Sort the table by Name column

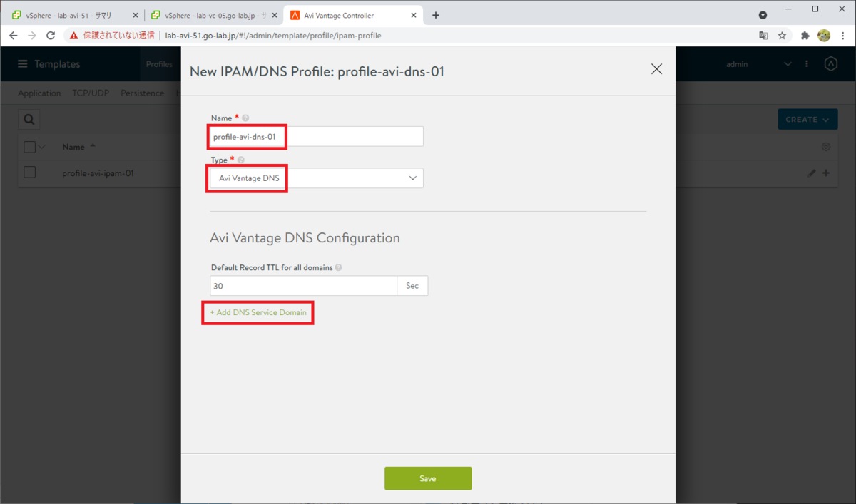click(x=73, y=147)
